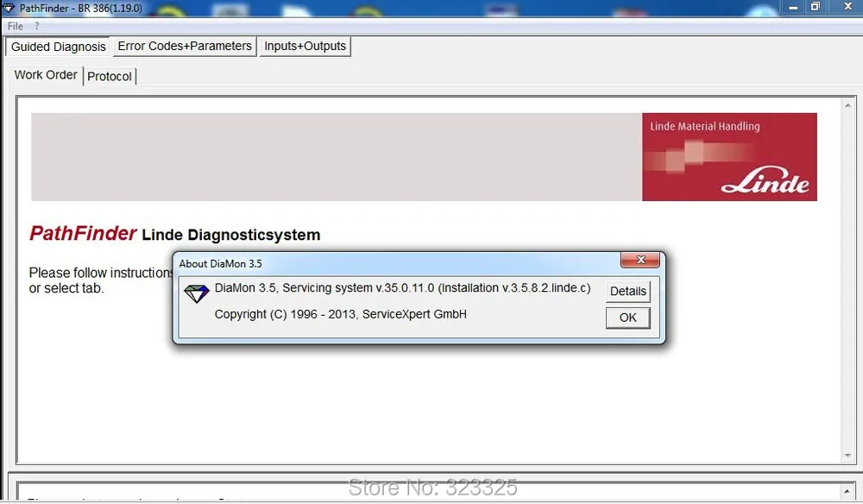The width and height of the screenshot is (863, 504).
Task: Click PathFinder diamond icon in title bar
Action: pos(9,8)
